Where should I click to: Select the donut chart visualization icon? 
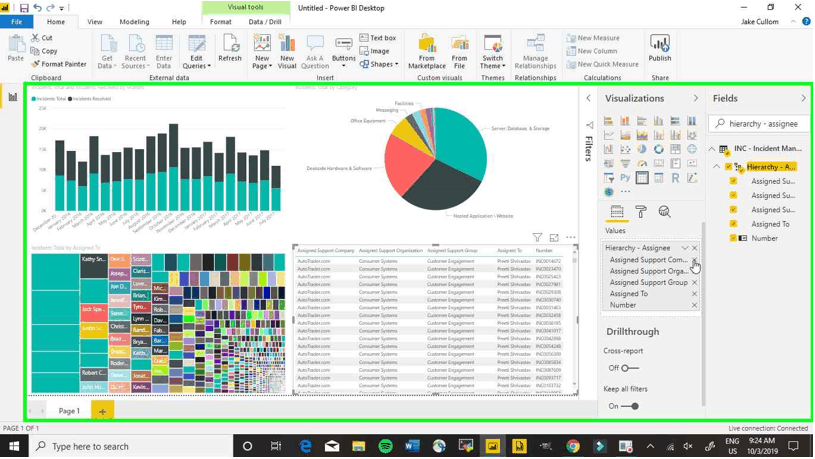(x=659, y=149)
